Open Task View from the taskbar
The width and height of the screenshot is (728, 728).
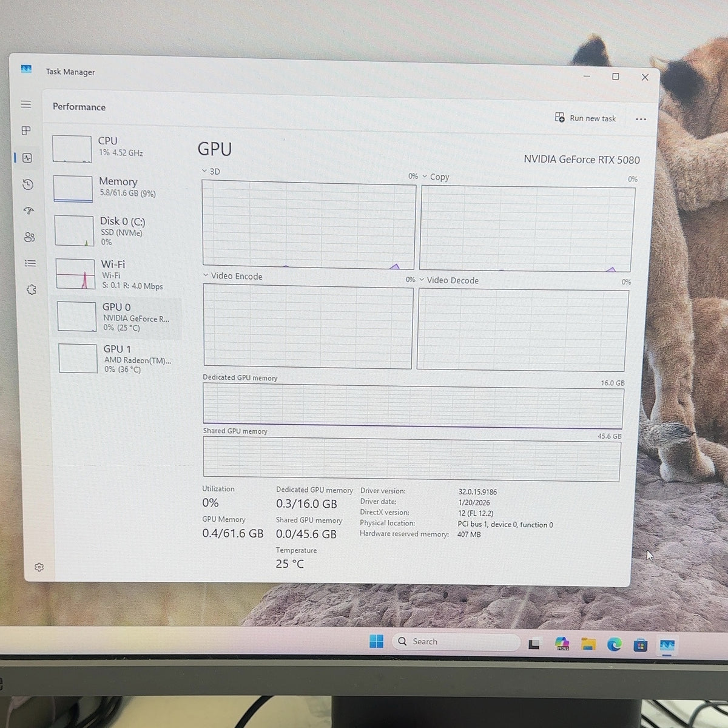534,644
